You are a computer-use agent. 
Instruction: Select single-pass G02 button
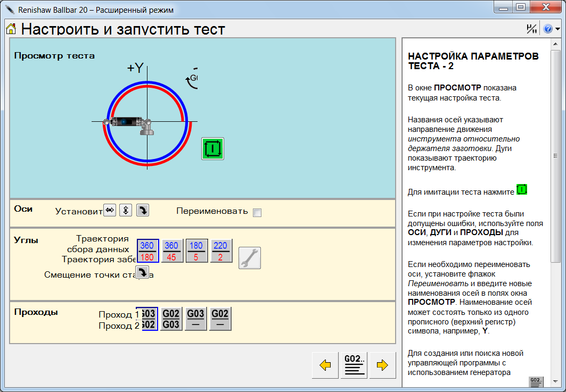click(x=220, y=319)
